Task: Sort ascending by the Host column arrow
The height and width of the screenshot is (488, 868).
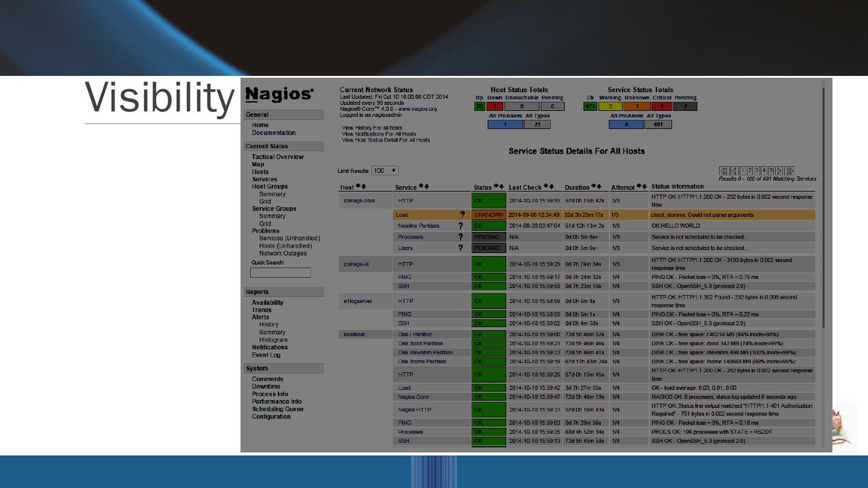Action: pos(358,187)
